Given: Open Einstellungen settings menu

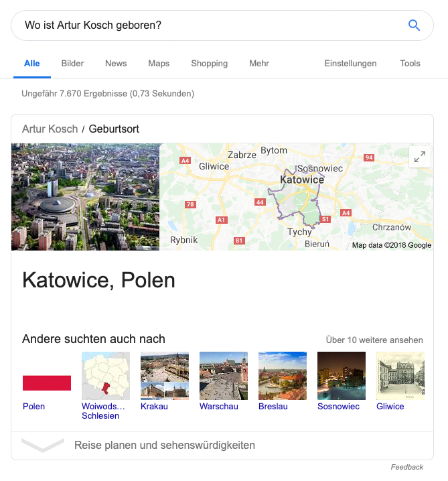Looking at the screenshot, I should pyautogui.click(x=350, y=64).
